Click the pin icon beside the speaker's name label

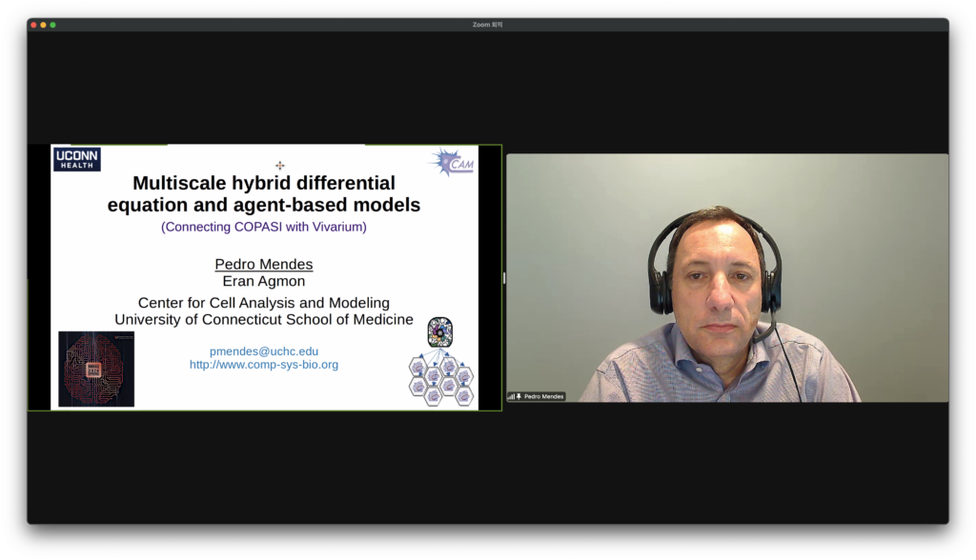[518, 396]
